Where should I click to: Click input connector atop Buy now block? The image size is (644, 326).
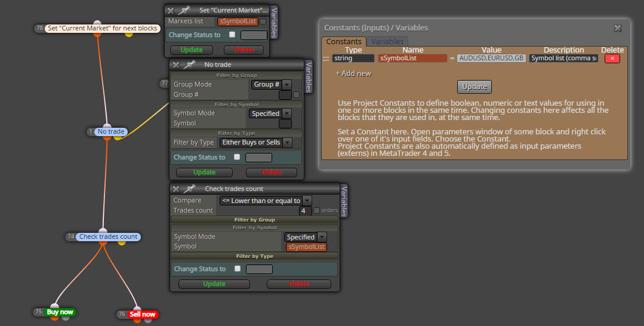click(55, 306)
